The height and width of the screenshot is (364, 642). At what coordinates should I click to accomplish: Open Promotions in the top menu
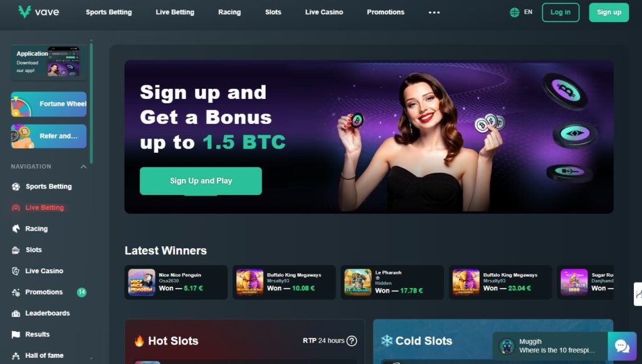coord(386,13)
